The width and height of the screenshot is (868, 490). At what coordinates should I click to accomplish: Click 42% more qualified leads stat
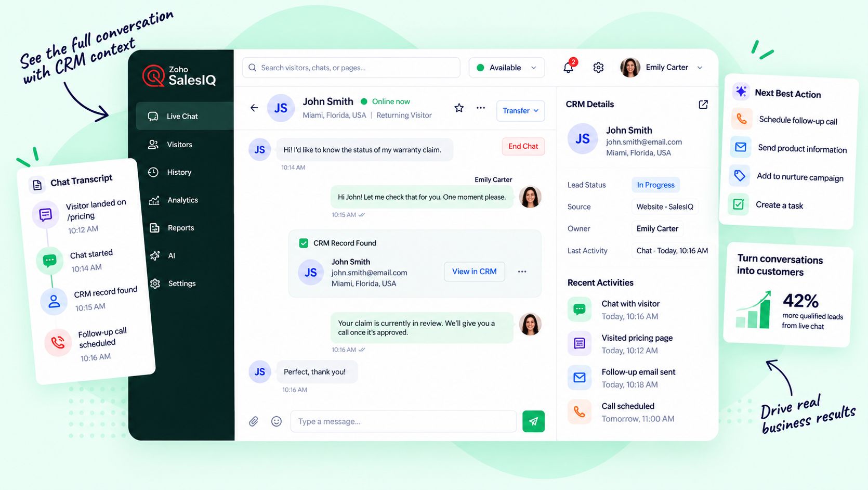coord(812,311)
